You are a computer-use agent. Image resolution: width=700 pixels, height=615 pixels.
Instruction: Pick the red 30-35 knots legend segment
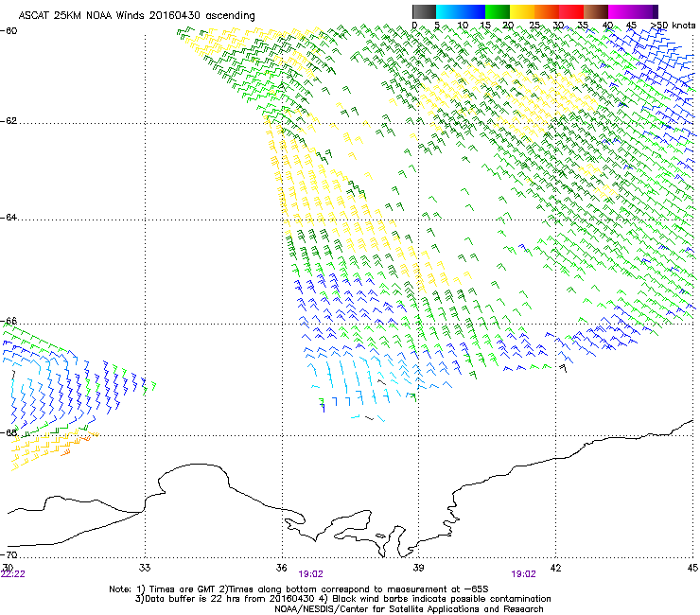(x=571, y=11)
